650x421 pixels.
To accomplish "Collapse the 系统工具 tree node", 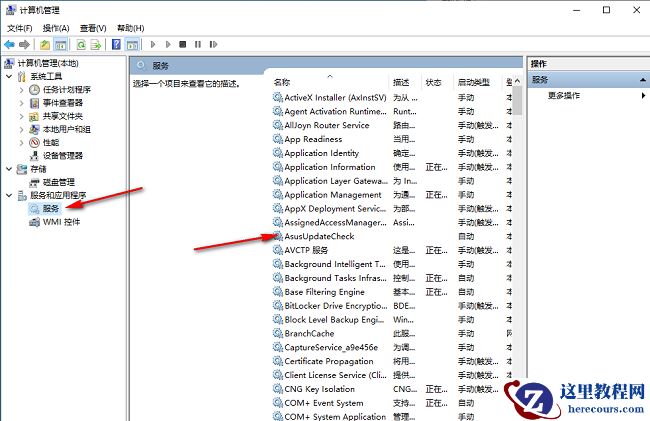I will click(9, 76).
